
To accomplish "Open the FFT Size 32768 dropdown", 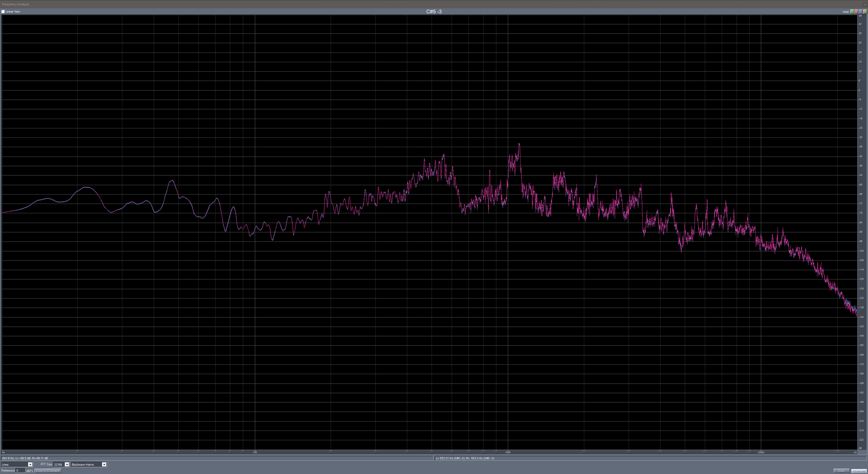I will (x=67, y=464).
